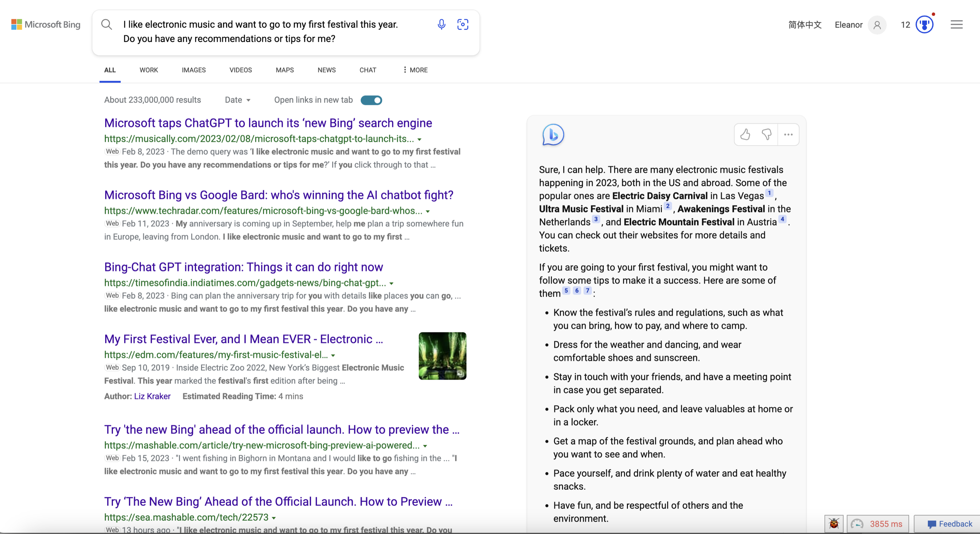Open 'Try The New Bing' sea.mashable result title
This screenshot has width=980, height=534.
point(278,501)
